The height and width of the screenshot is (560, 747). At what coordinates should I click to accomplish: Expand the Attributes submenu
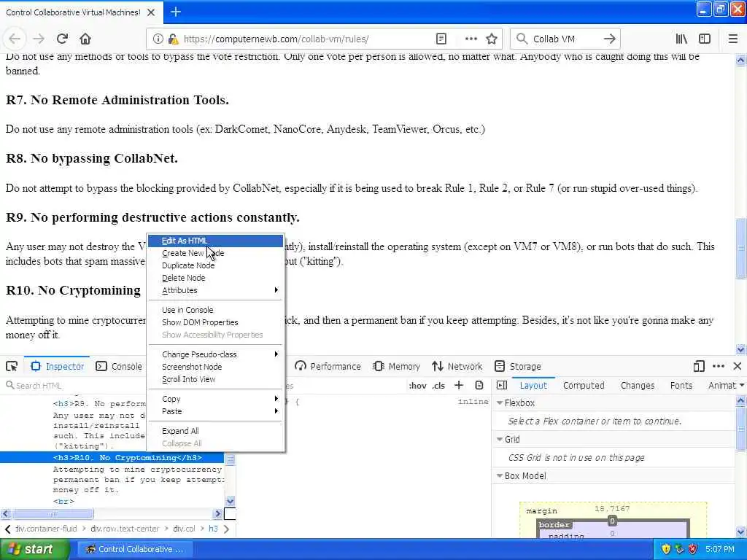coord(215,290)
